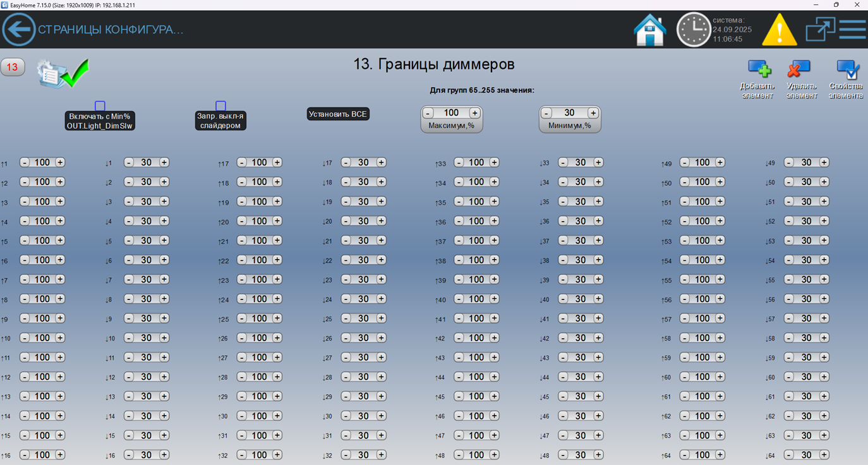Image resolution: width=868 pixels, height=465 pixels.
Task: Click Добавить элемент icon
Action: point(758,69)
